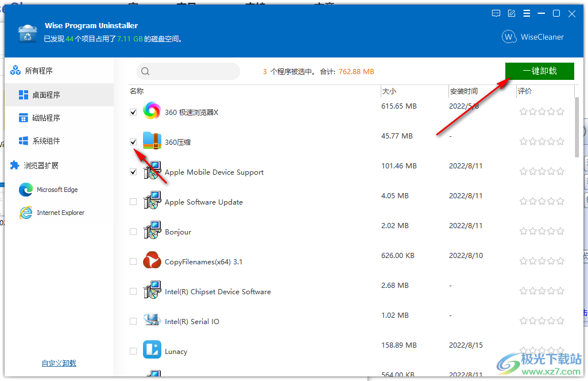Click the Bonjour installer icon
588x381 pixels.
[152, 230]
